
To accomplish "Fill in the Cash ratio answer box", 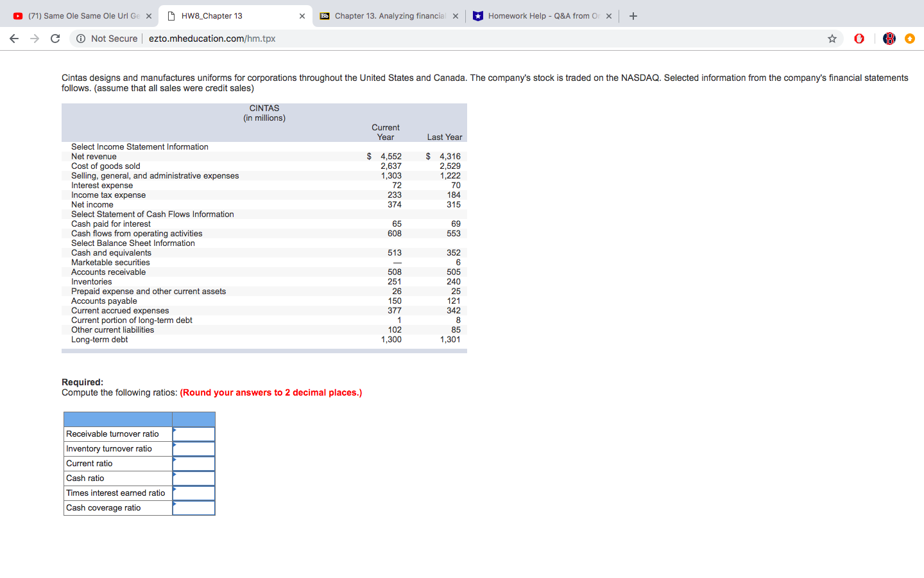I will point(194,478).
